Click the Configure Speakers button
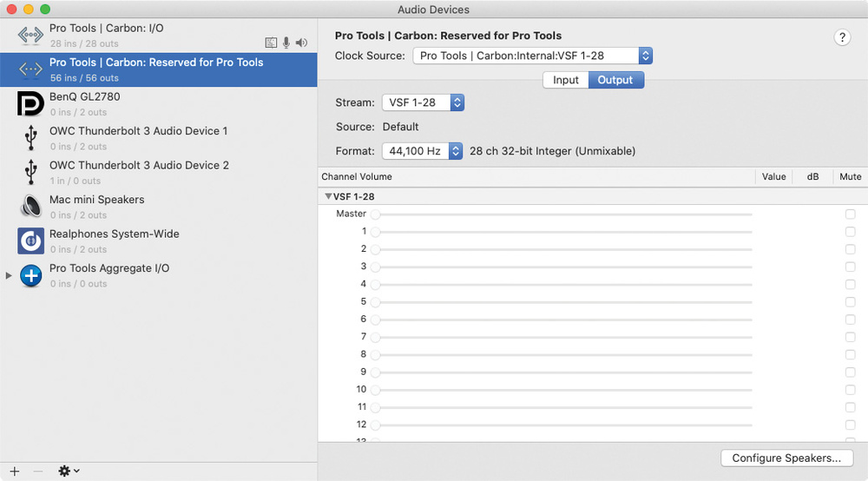 786,458
